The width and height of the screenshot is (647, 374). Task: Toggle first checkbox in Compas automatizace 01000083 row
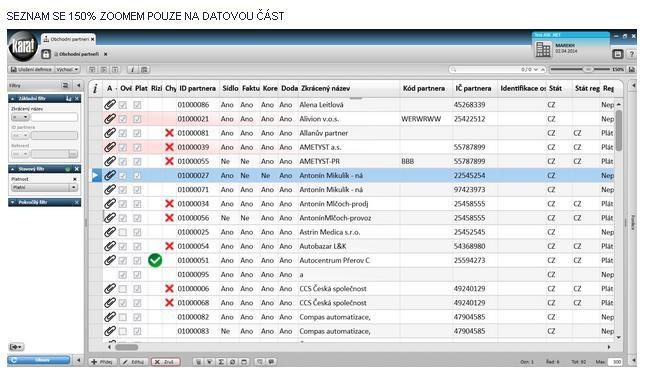tap(123, 331)
